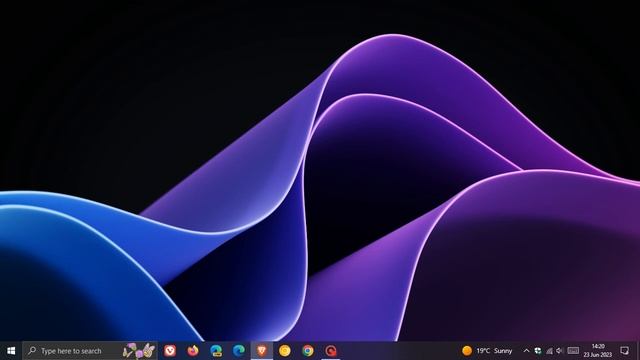Open the yellow circle app icon
Image resolution: width=640 pixels, height=360 pixels.
[284, 351]
